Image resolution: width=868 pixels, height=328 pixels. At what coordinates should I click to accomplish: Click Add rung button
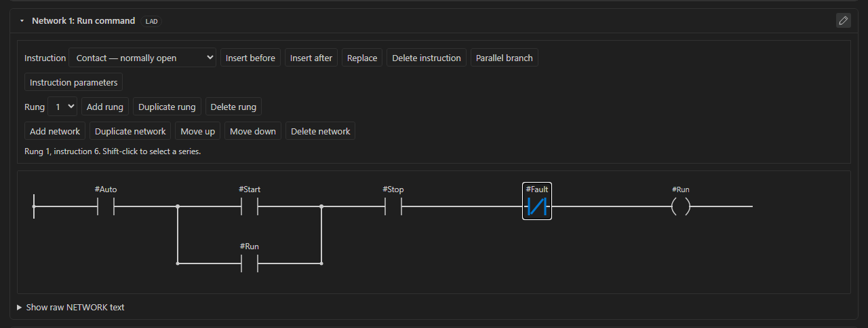pos(105,107)
